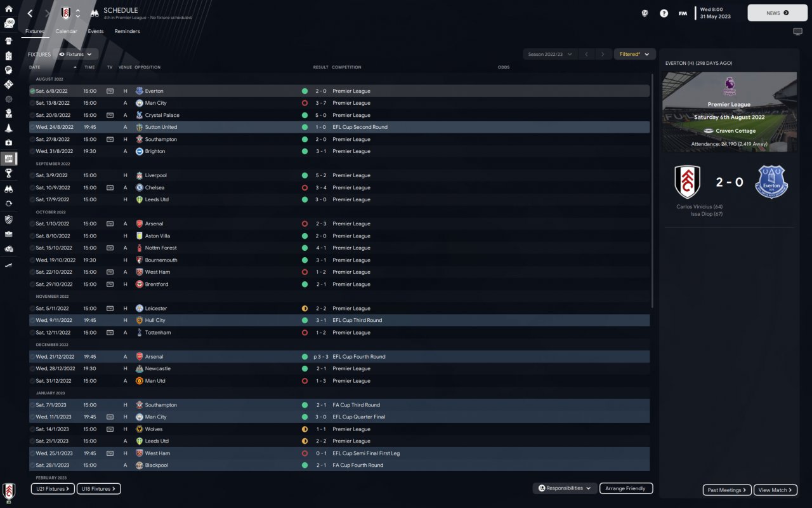Viewport: 812px width, 508px height.
Task: Click the Fulham crest at bottom left
Action: click(x=9, y=491)
